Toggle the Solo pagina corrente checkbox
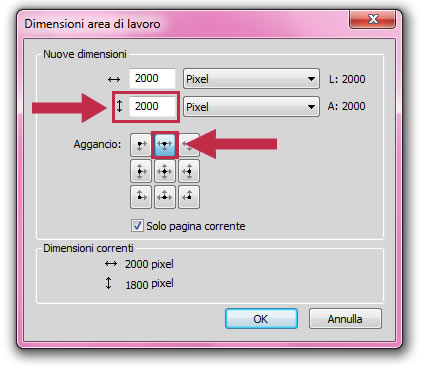Screen dimensions: 422x366 point(137,226)
